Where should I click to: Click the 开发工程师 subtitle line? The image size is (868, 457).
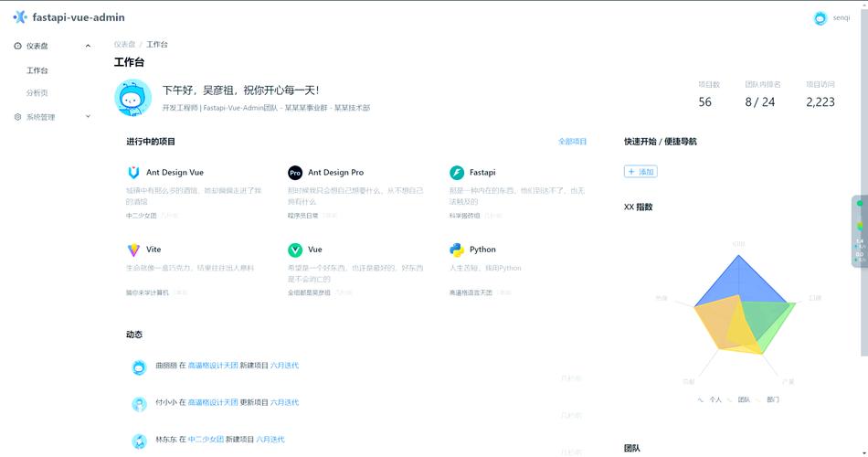click(266, 108)
